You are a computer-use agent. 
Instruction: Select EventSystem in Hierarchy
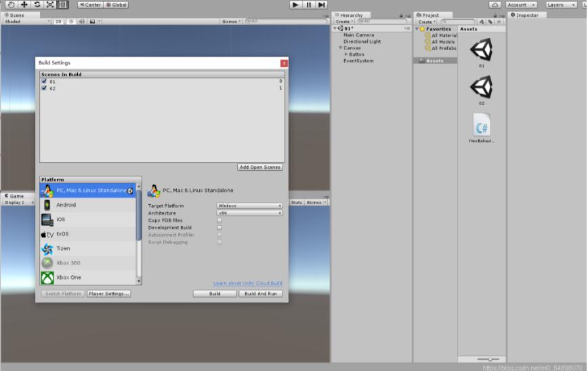[x=358, y=61]
